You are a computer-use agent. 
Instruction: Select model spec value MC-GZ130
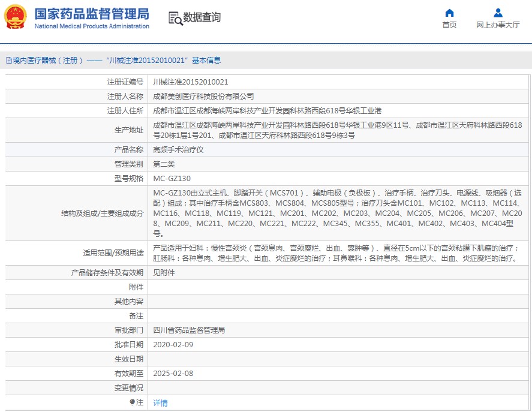[172, 179]
